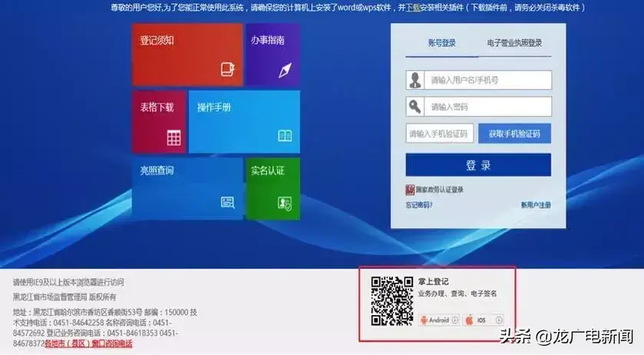Open the 新用户注册 link

[535, 205]
